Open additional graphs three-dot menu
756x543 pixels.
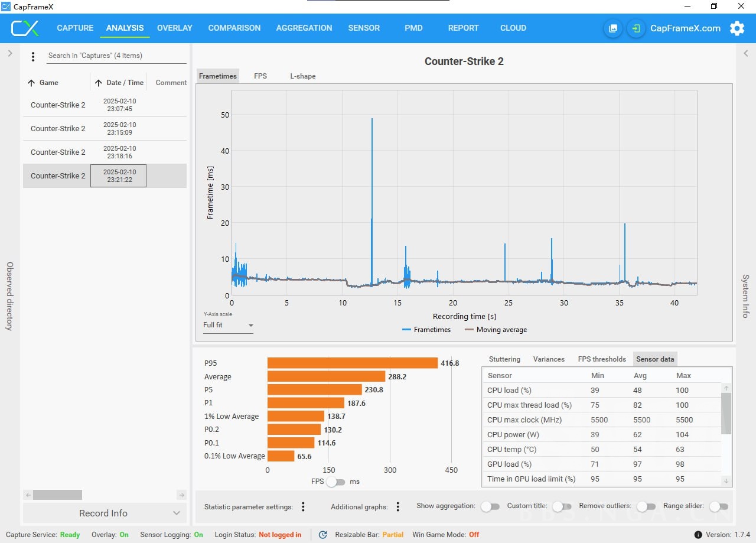pyautogui.click(x=398, y=507)
